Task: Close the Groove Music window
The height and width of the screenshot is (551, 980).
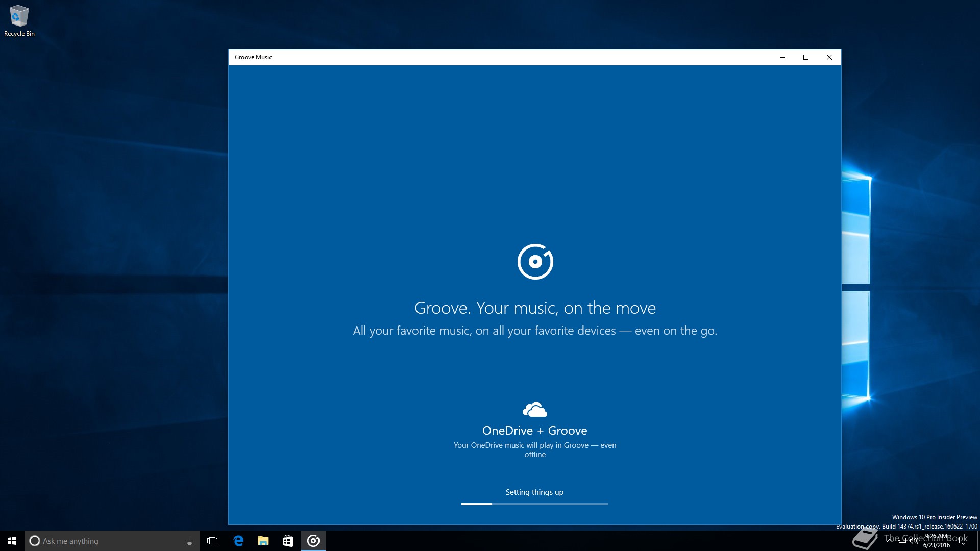Action: click(829, 57)
